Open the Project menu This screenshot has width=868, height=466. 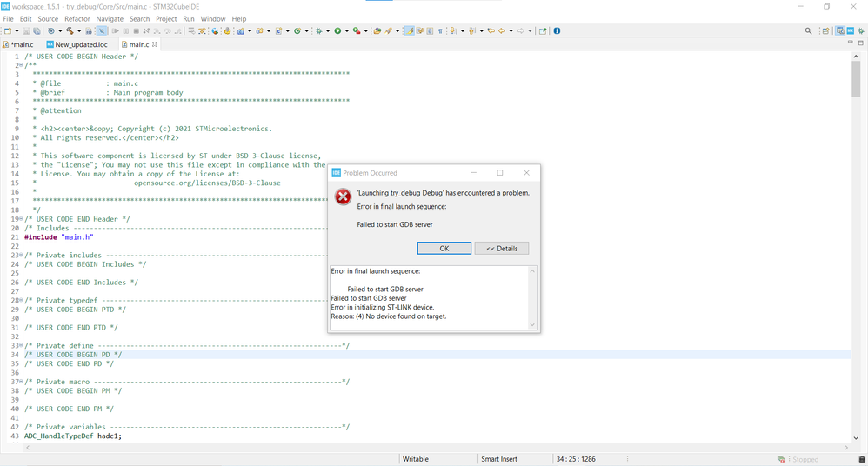click(166, 19)
